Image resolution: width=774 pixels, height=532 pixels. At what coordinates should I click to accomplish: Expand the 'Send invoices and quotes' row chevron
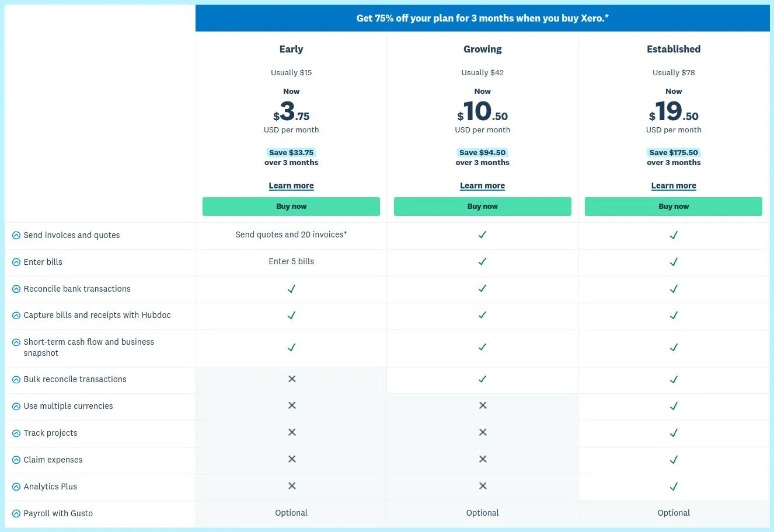pos(16,236)
